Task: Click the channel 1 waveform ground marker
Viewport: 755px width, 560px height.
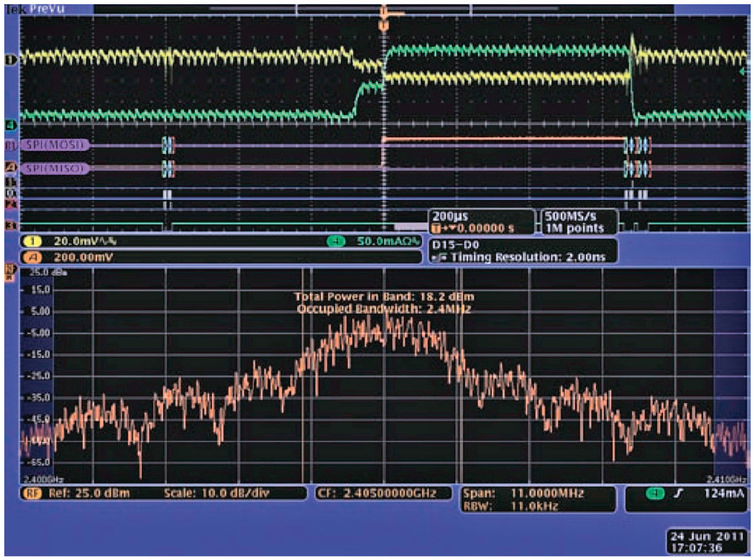Action: click(10, 61)
